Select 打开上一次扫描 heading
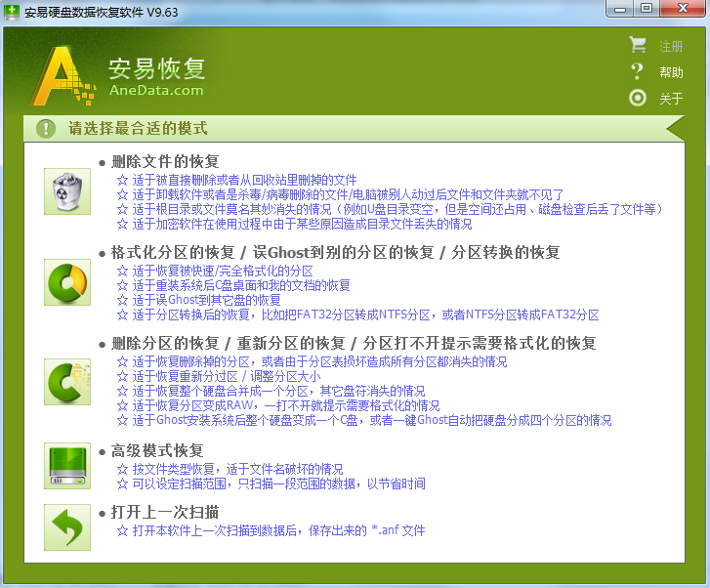This screenshot has height=588, width=710. 165,513
